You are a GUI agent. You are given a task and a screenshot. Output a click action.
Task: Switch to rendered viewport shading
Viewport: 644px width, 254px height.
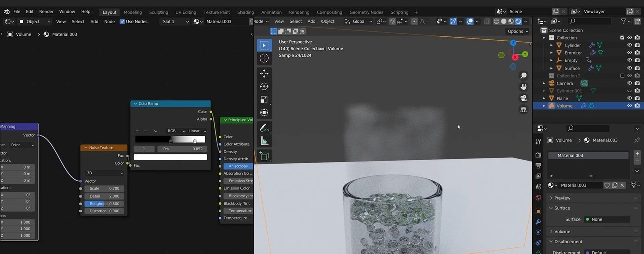518,21
